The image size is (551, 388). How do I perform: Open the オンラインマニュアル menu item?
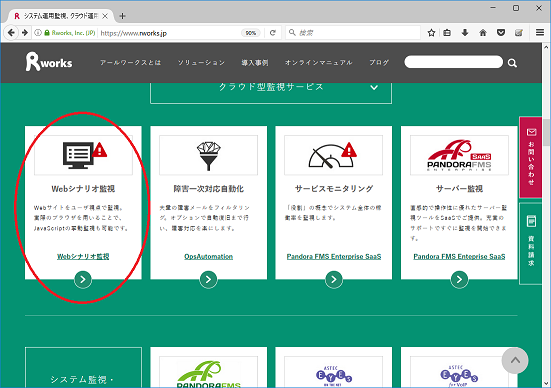319,63
